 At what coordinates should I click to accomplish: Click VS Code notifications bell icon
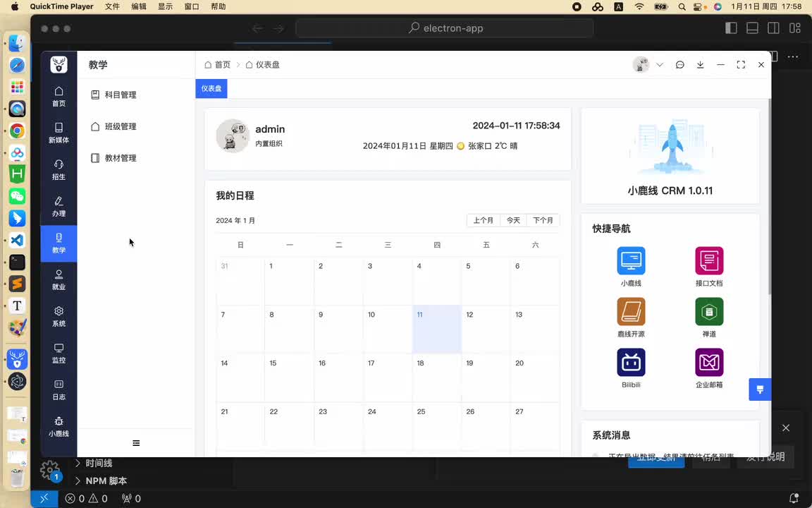pos(794,499)
